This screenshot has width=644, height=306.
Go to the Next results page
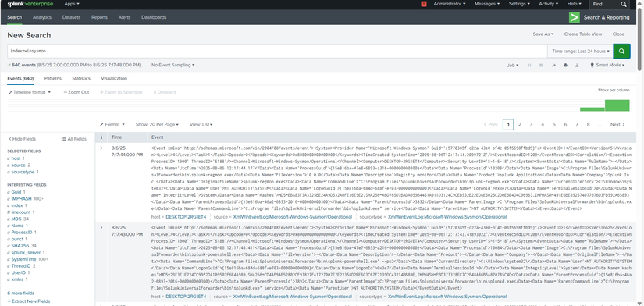[x=617, y=124]
